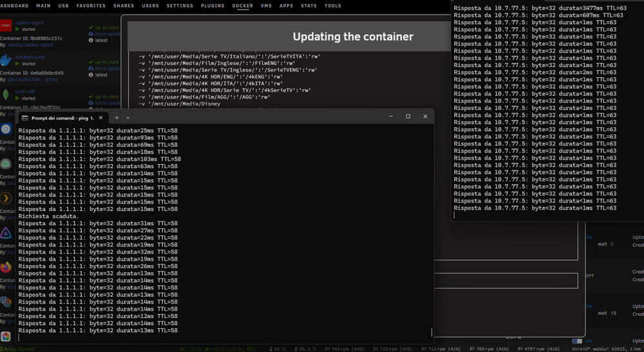Open the UniFi-DB container name link

[x=25, y=91]
